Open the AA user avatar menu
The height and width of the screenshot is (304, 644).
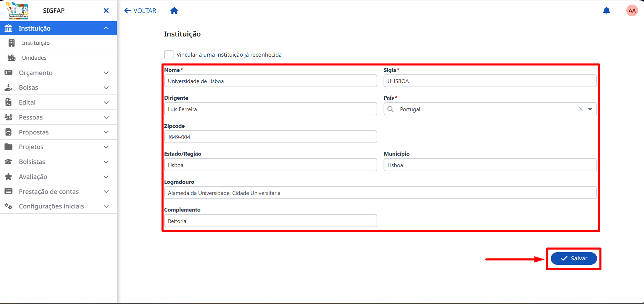tap(632, 11)
